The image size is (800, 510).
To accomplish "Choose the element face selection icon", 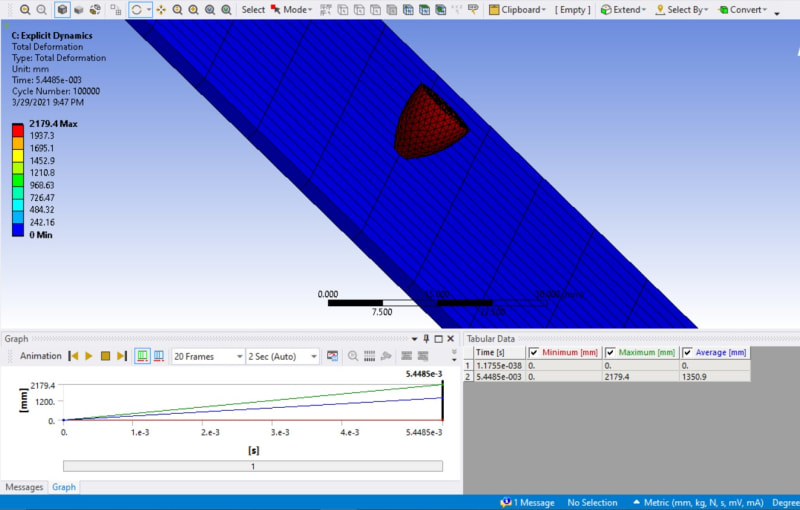I will coord(424,9).
